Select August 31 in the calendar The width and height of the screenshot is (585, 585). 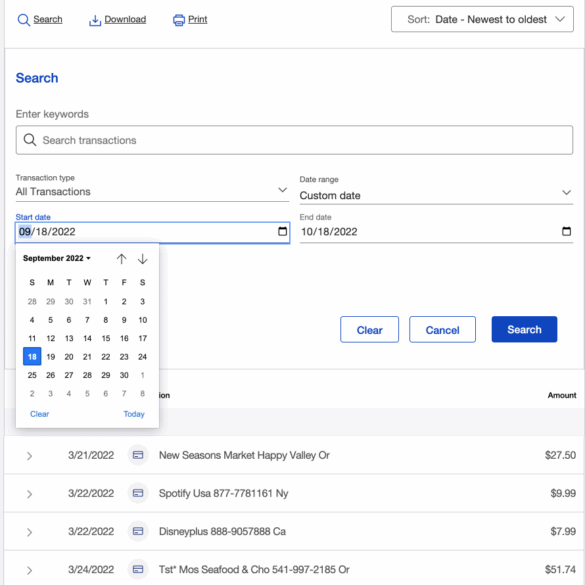pyautogui.click(x=87, y=301)
